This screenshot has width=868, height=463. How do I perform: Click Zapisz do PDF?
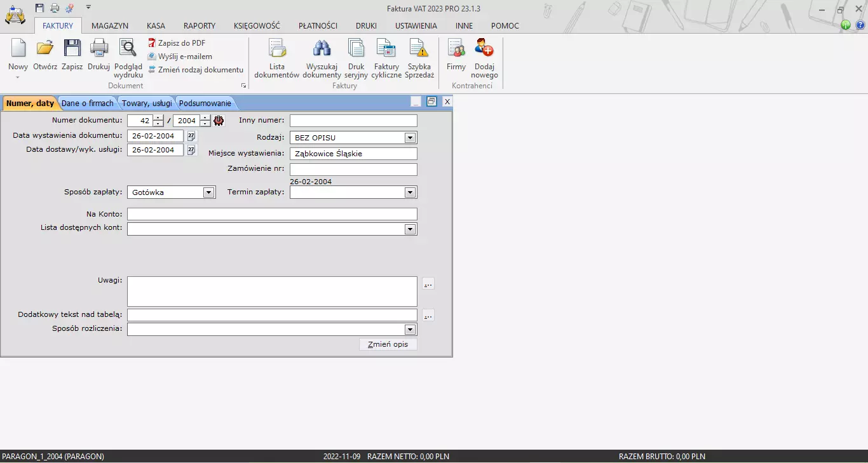coord(181,43)
